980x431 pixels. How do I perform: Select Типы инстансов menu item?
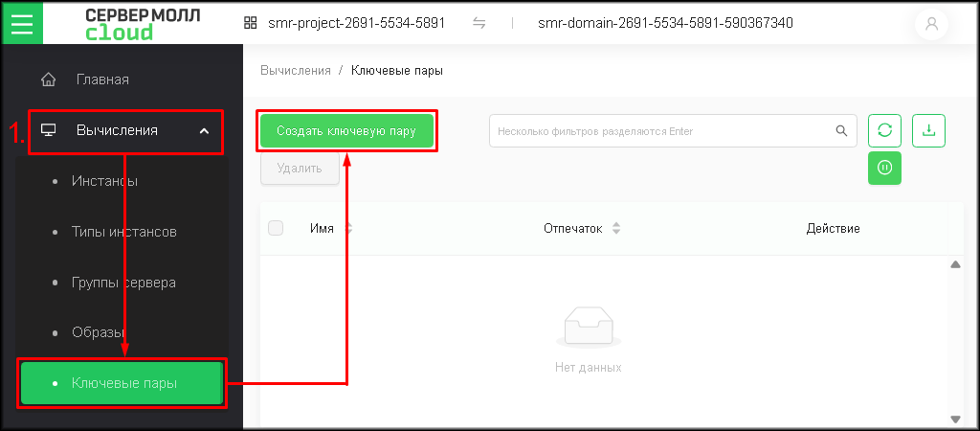pos(123,232)
